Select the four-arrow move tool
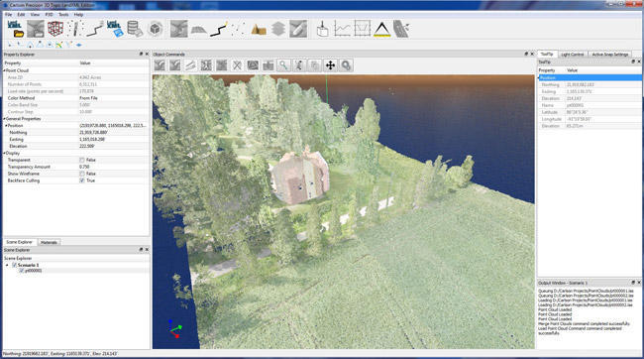This screenshot has height=359, width=644. [330, 65]
